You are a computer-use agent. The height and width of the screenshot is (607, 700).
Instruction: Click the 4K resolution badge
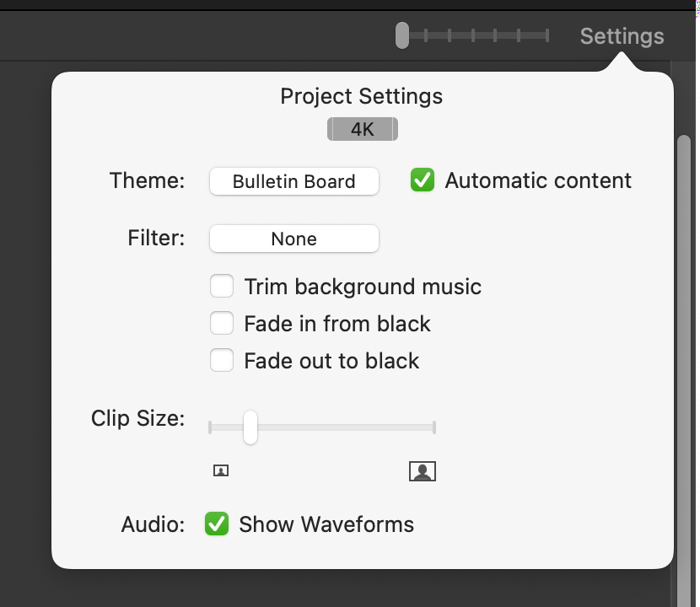tap(363, 130)
